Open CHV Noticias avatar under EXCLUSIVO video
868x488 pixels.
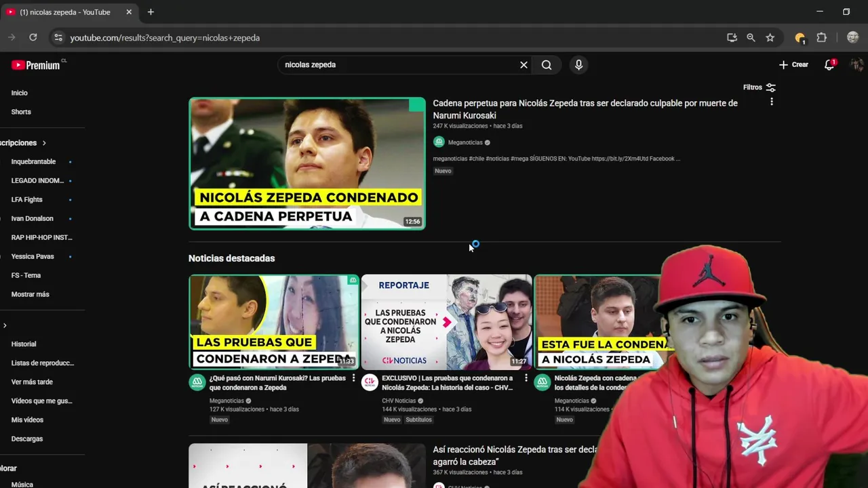[x=370, y=383]
